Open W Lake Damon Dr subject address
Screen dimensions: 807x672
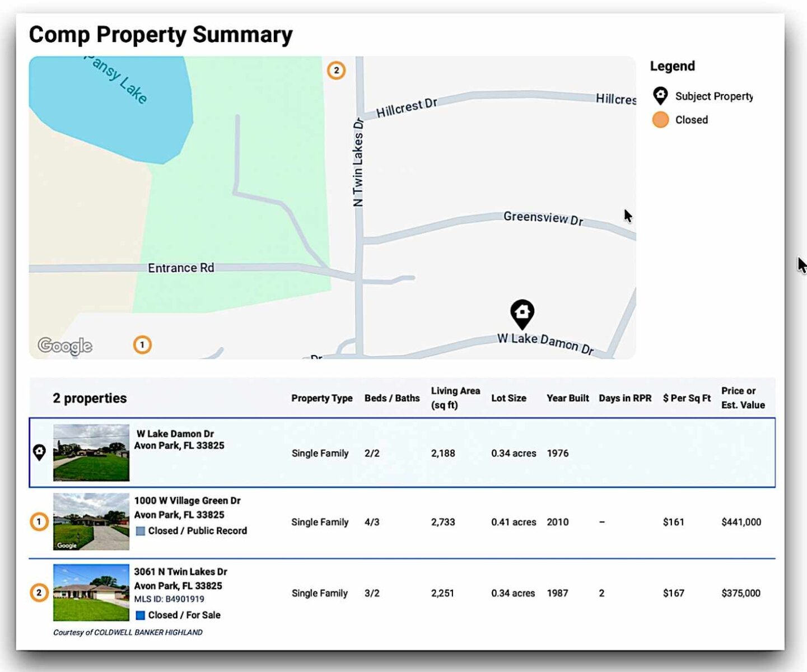tap(175, 434)
